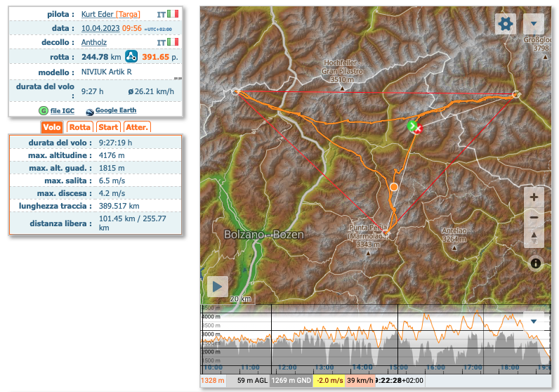Play the flight track animation

[218, 286]
